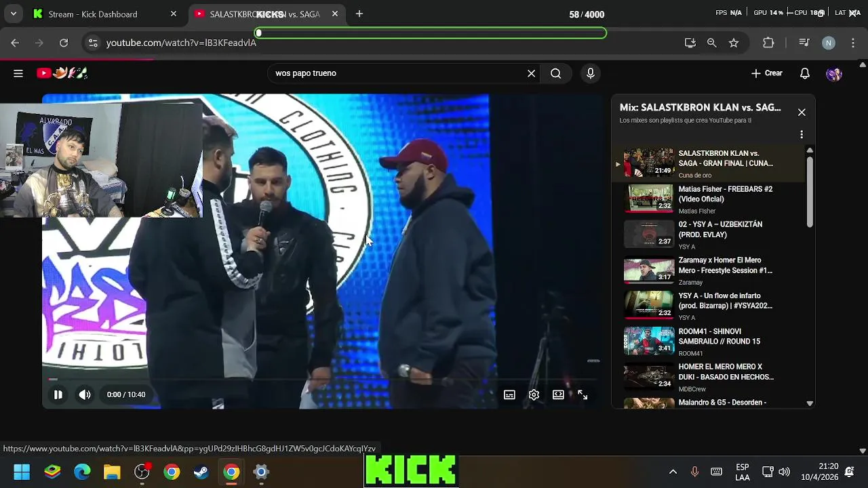The image size is (868, 488).
Task: Close the YouTube video tab
Action: click(335, 14)
